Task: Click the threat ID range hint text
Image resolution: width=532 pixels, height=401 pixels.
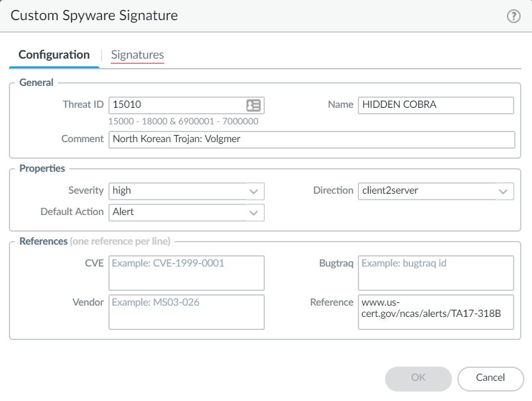Action: click(183, 121)
